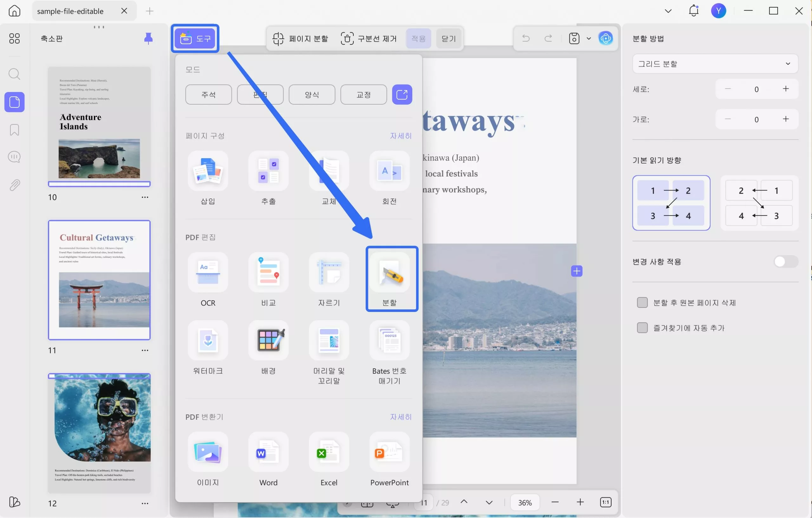Image resolution: width=812 pixels, height=518 pixels.
Task: Click 페이지 분할 button
Action: (300, 38)
